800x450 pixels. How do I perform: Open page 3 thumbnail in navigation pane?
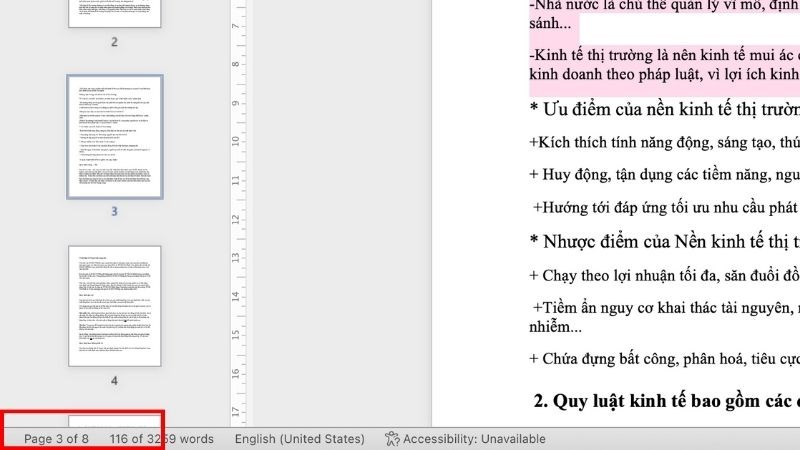[x=115, y=137]
